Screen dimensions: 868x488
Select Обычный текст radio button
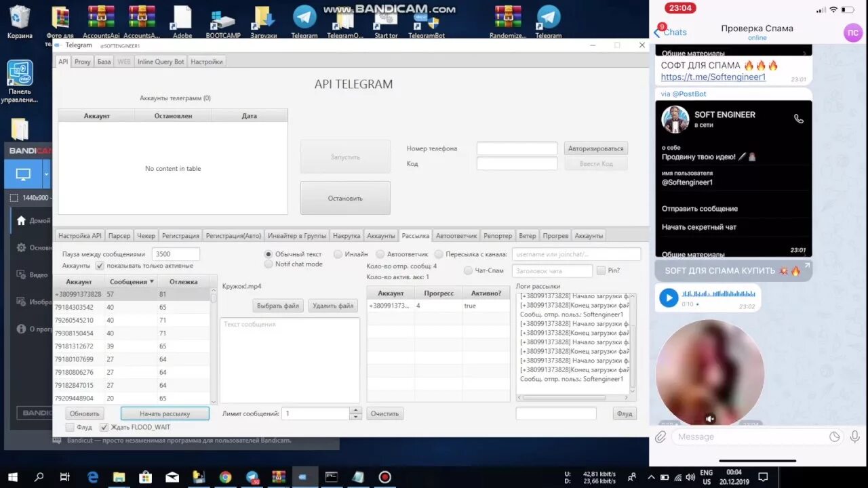coord(269,254)
